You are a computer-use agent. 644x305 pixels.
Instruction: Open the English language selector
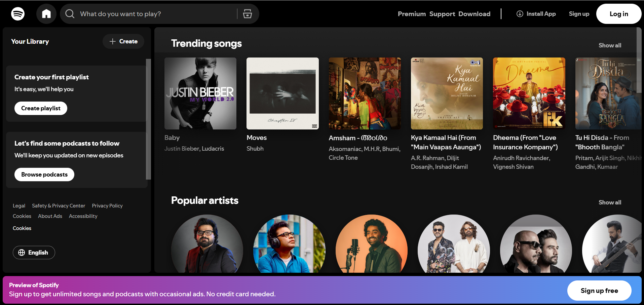(x=34, y=253)
